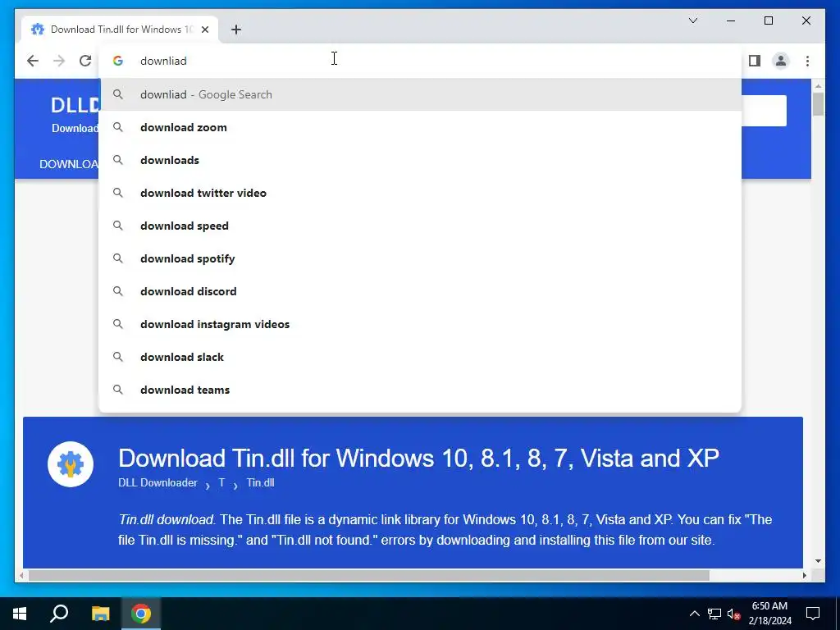This screenshot has width=840, height=630.
Task: Pick the 'download speed' suggestion
Action: [x=421, y=226]
